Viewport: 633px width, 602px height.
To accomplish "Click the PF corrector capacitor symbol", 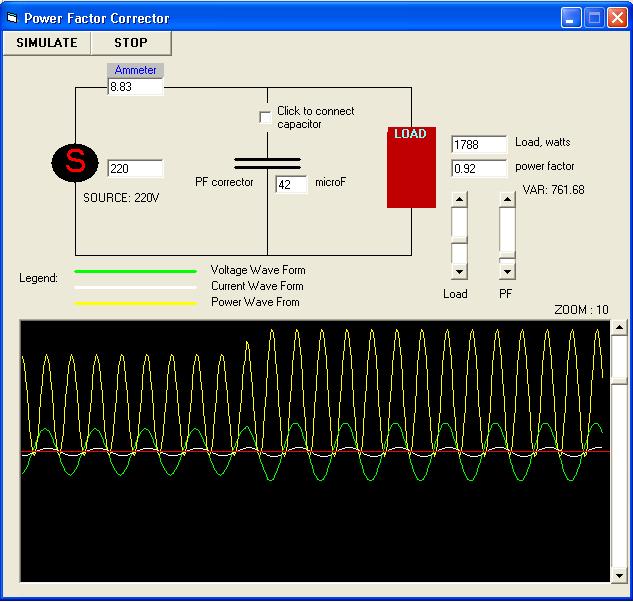I will tap(267, 163).
